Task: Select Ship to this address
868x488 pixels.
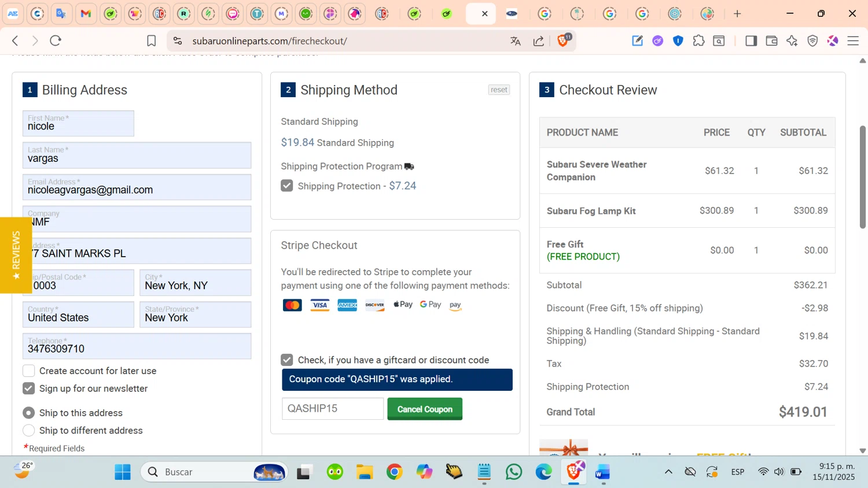Action: pos(29,413)
